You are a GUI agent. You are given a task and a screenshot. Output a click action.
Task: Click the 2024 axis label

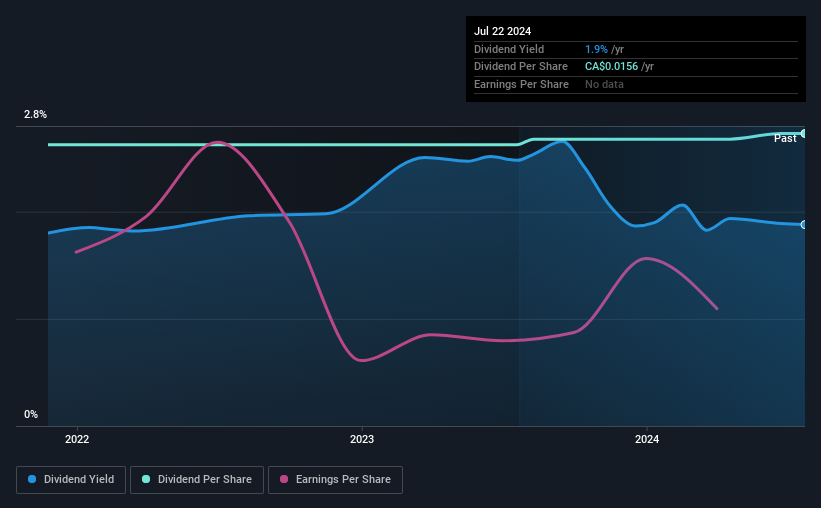point(647,439)
